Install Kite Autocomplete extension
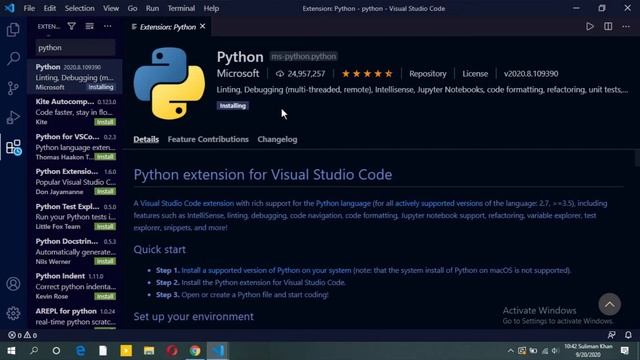The height and width of the screenshot is (360, 640). click(x=105, y=122)
